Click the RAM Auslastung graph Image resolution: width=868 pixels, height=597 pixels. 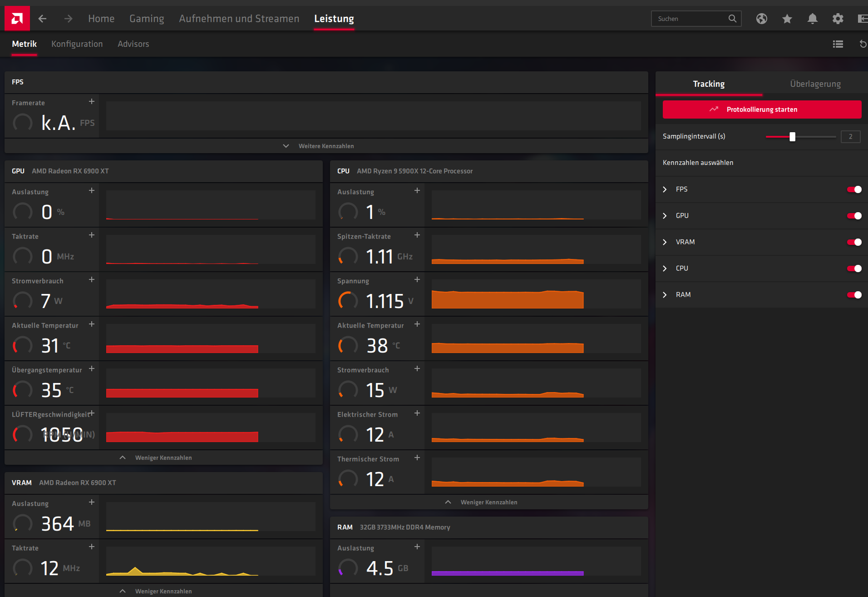(x=536, y=561)
